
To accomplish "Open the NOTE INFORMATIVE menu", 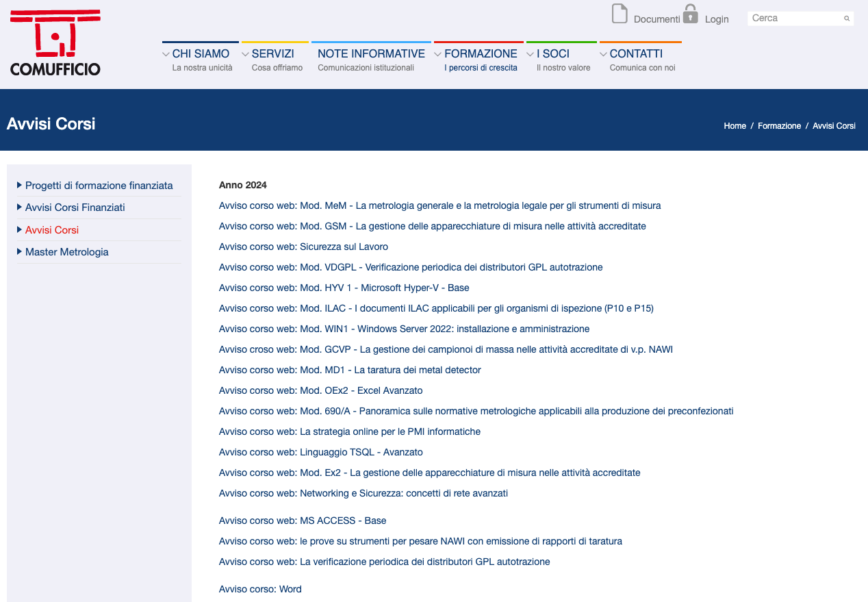I will click(371, 53).
